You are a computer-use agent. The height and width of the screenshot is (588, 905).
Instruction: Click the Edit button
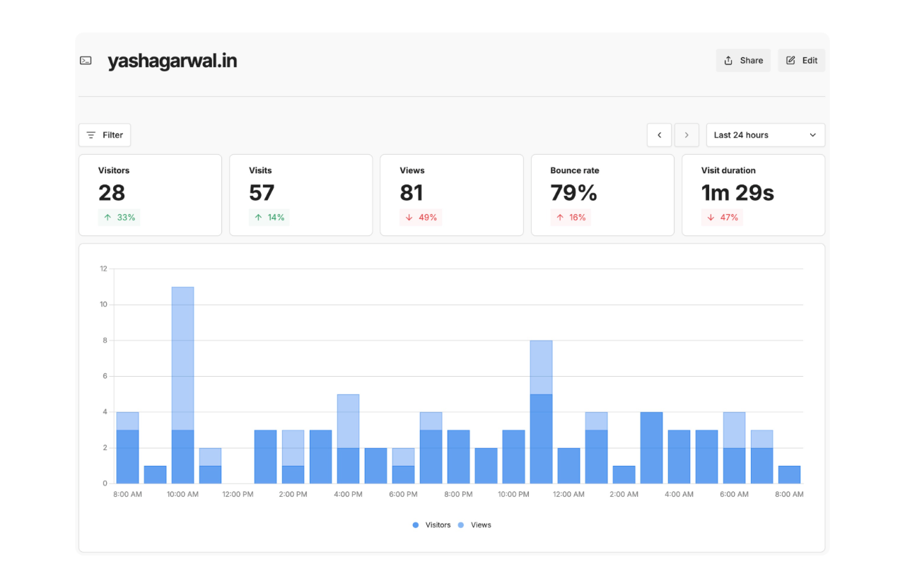pyautogui.click(x=801, y=60)
